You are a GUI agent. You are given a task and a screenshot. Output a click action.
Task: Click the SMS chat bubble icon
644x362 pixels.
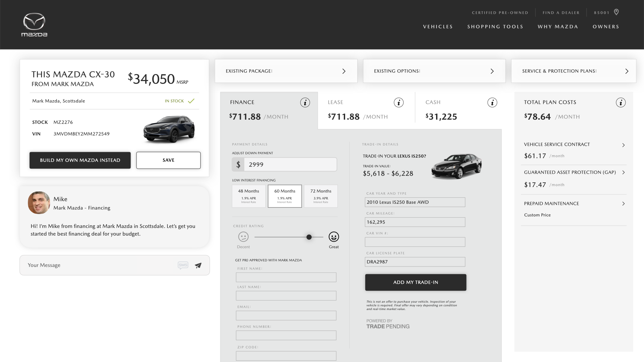[183, 265]
